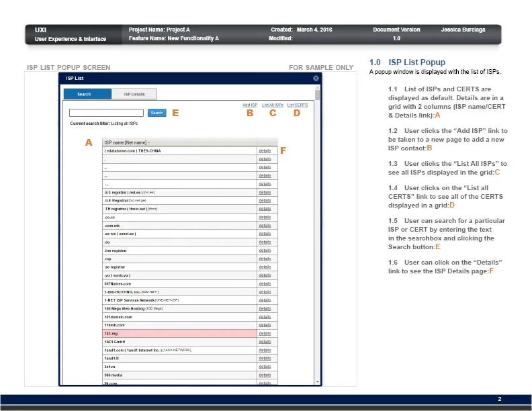Select '1and1.com ( 1and1 Internet Inc. )' cell
Image resolution: width=532 pixels, height=411 pixels.
(180, 351)
